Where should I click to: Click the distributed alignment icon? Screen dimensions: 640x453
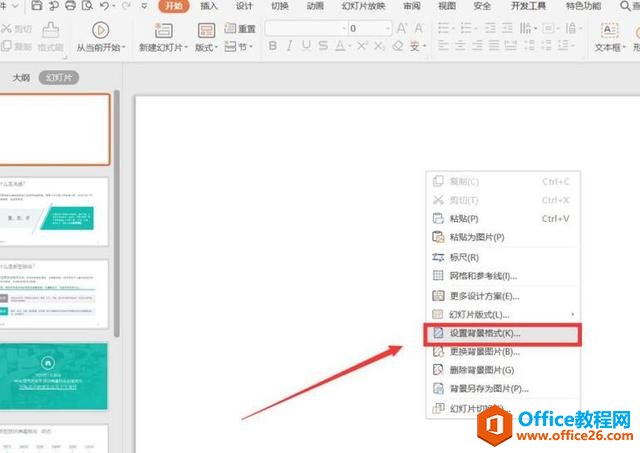click(511, 45)
